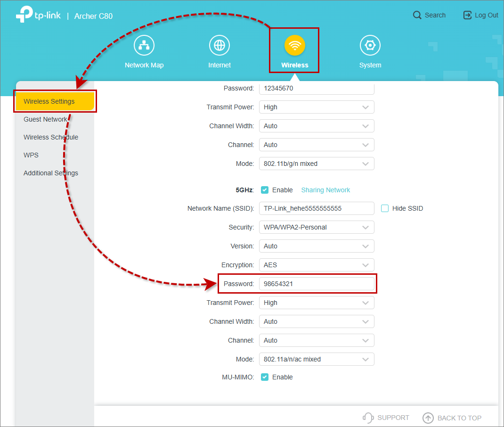
Task: Click the Support headset icon
Action: [x=368, y=418]
